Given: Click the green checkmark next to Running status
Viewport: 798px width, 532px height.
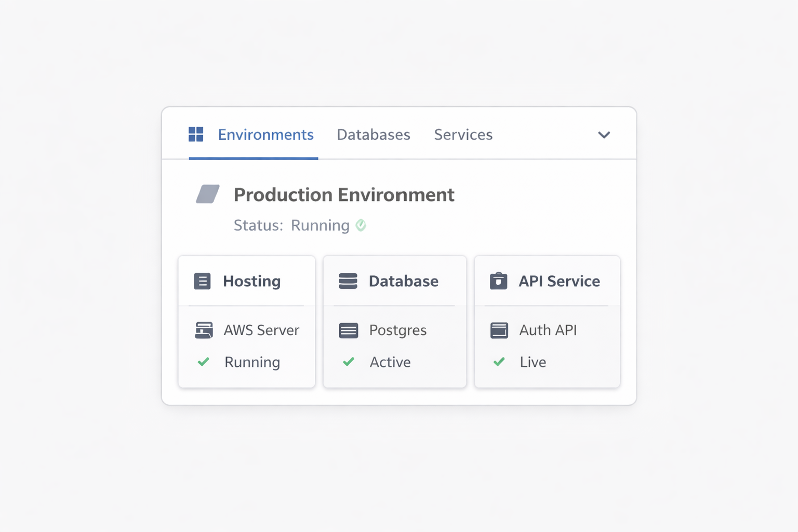Looking at the screenshot, I should [362, 225].
